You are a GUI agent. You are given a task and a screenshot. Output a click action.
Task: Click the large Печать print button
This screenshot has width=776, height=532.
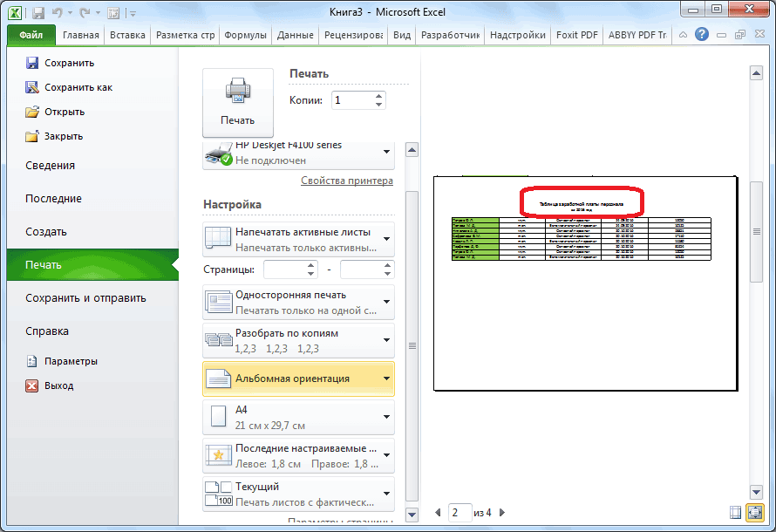[237, 102]
